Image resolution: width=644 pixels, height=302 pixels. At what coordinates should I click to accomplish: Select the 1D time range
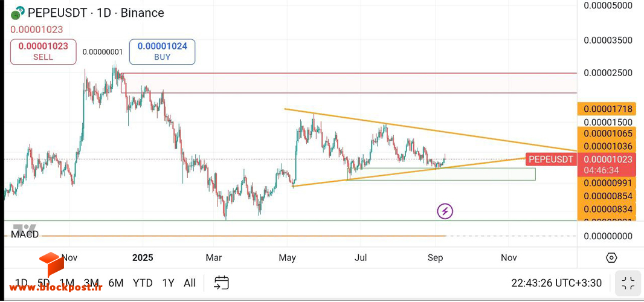coord(21,283)
